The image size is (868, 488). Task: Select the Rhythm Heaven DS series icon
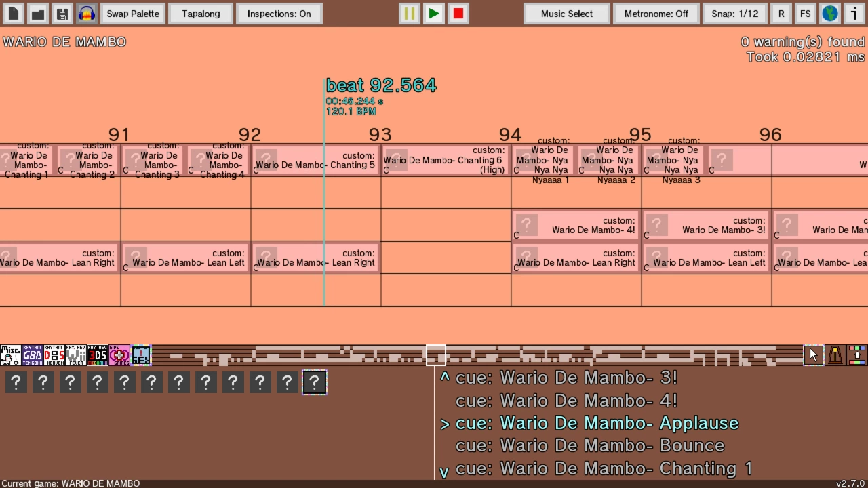pyautogui.click(x=54, y=355)
